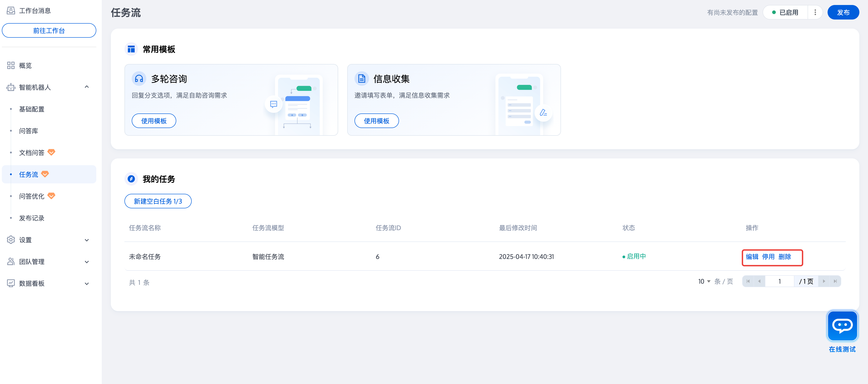The height and width of the screenshot is (384, 868).
Task: Open the 10 items per page dropdown
Action: (x=704, y=281)
